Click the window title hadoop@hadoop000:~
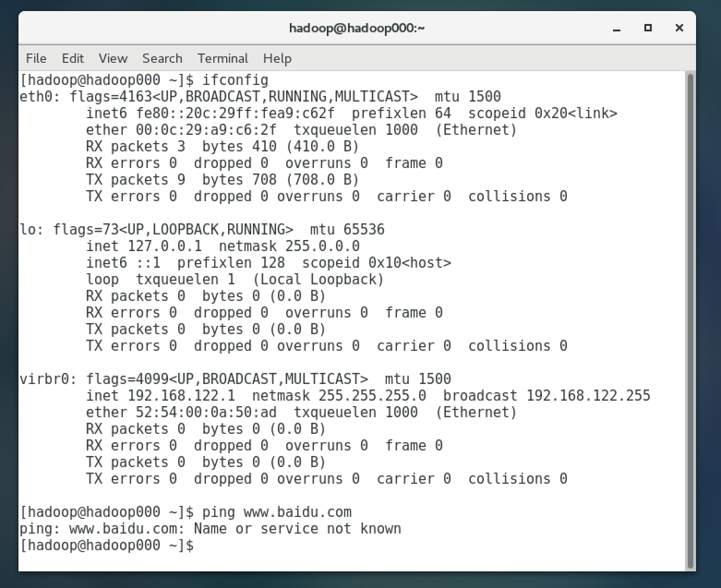 point(357,28)
